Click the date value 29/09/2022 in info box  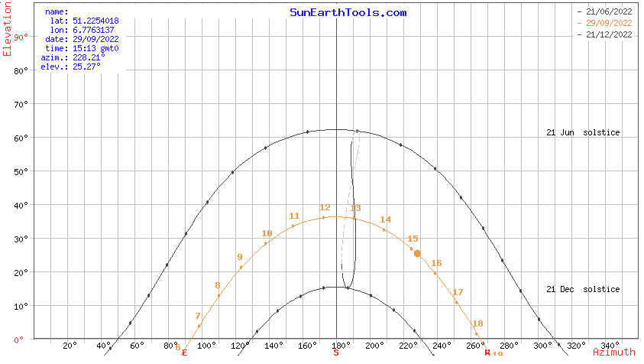pyautogui.click(x=92, y=40)
